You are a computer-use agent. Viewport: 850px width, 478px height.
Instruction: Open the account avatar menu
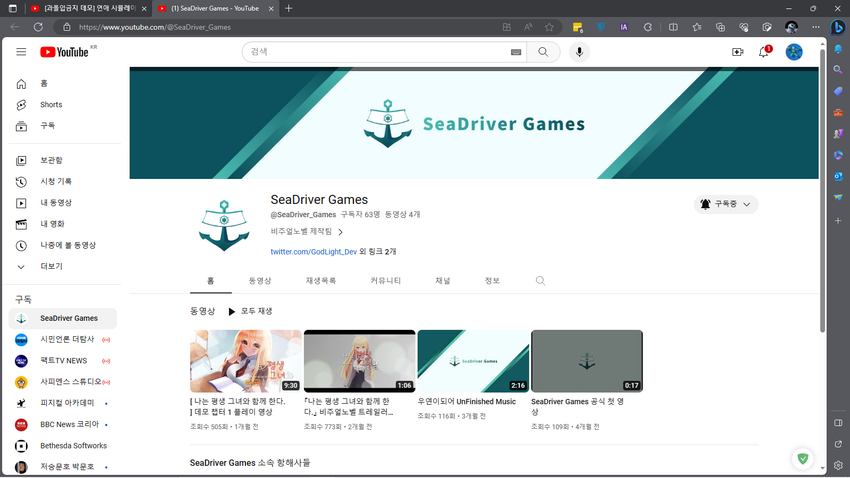pyautogui.click(x=794, y=52)
